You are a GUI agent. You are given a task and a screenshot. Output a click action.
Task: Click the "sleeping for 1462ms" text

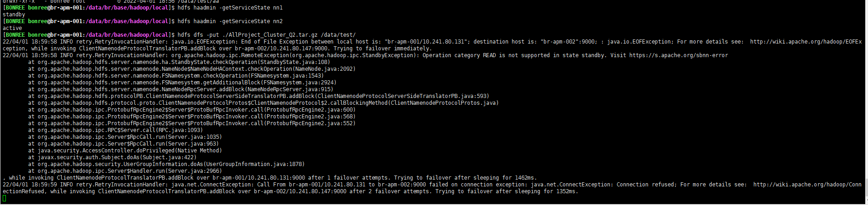click(505, 178)
